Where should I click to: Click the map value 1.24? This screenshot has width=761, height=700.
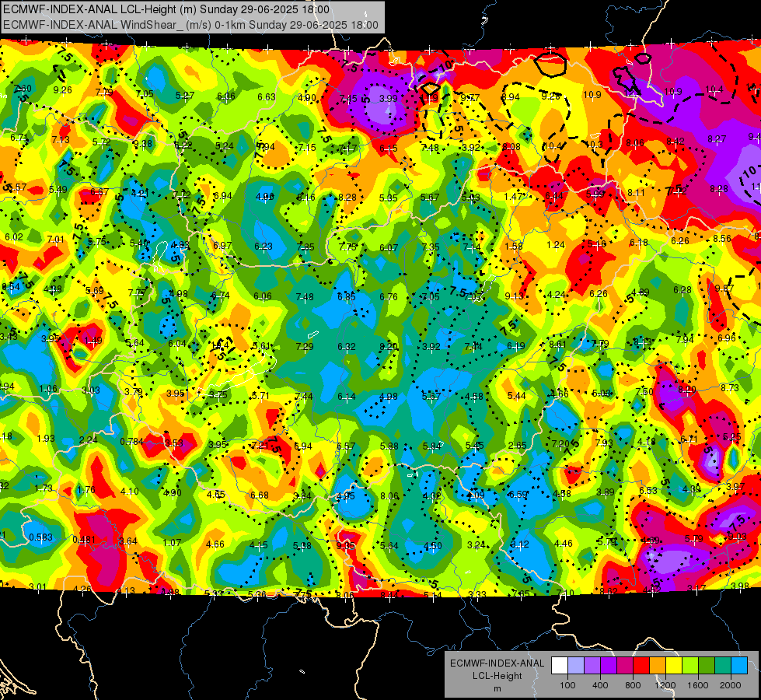click(x=556, y=245)
